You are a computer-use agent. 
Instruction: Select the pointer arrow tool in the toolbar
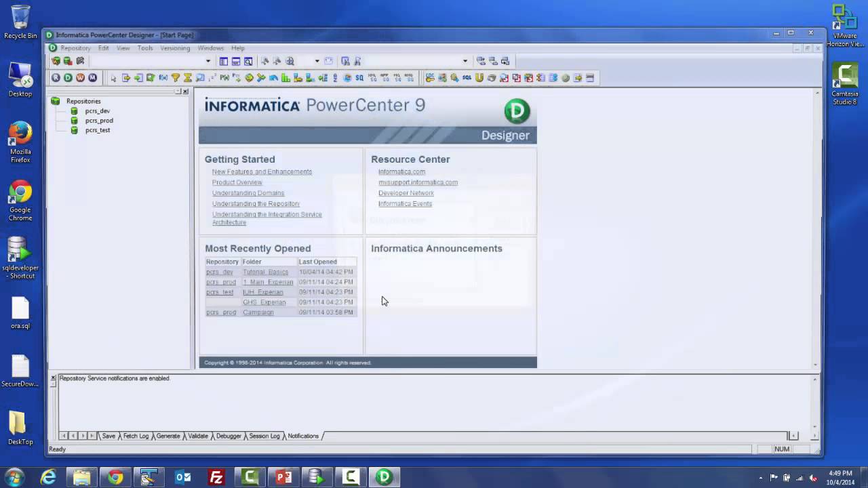click(113, 78)
